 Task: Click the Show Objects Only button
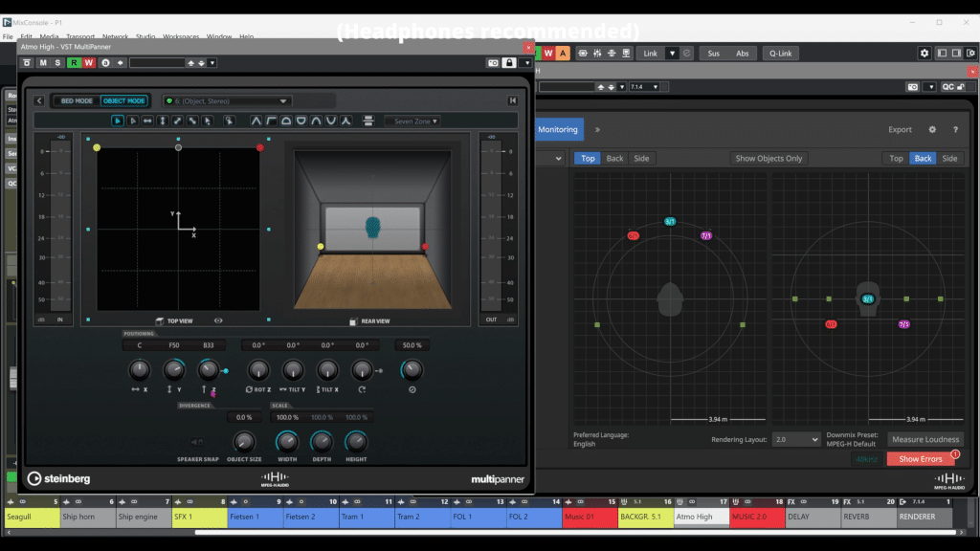(x=769, y=159)
